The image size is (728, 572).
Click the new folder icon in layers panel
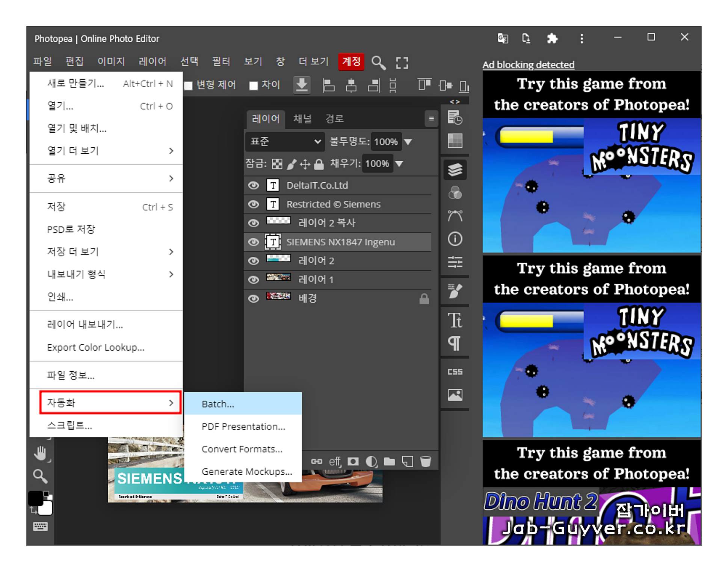[x=389, y=461]
